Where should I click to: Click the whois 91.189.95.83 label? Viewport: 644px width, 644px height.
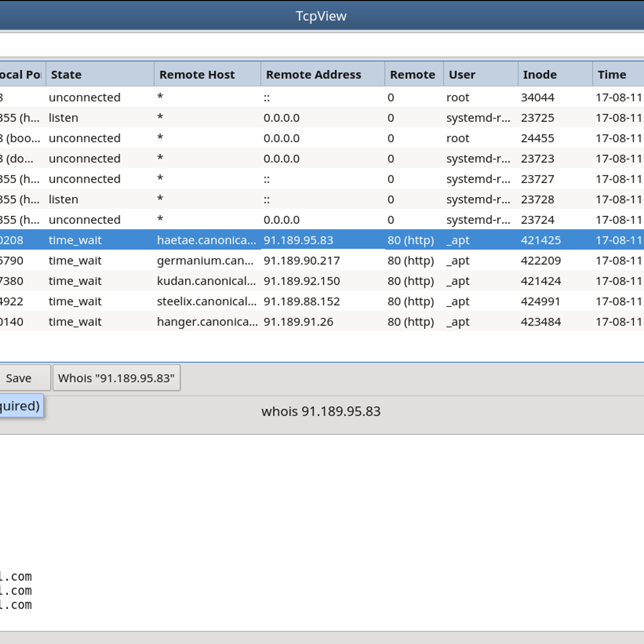tap(321, 411)
